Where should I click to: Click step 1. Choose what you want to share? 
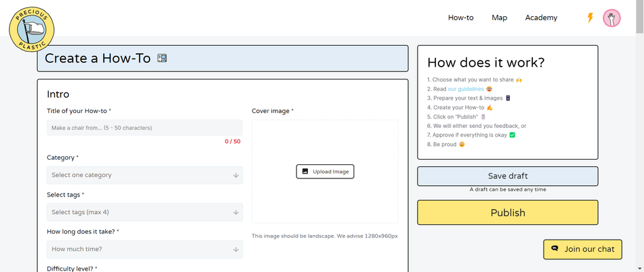point(474,79)
